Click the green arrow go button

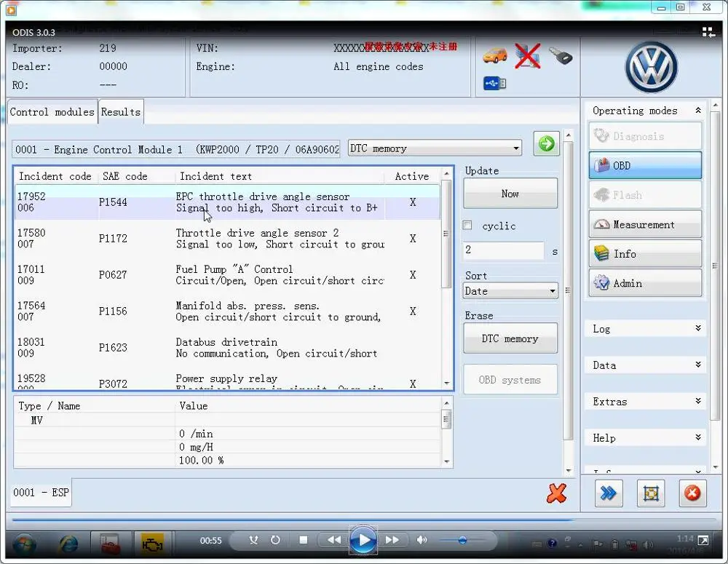tap(546, 143)
